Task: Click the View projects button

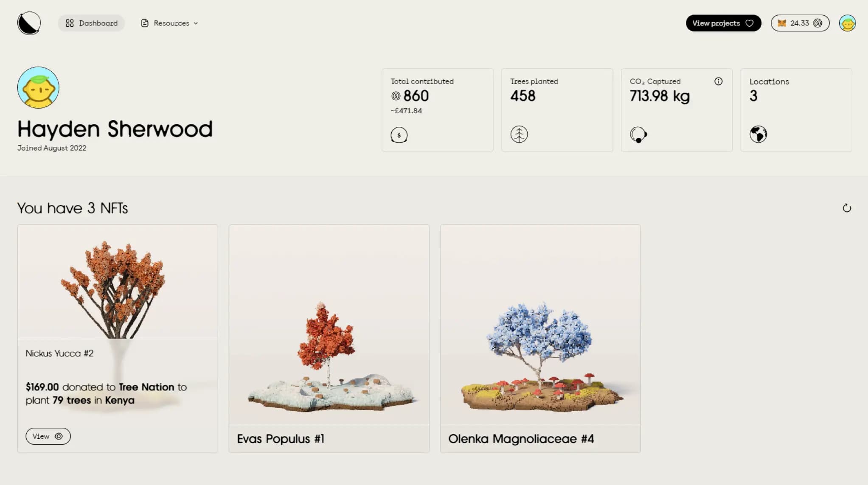Action: 723,23
